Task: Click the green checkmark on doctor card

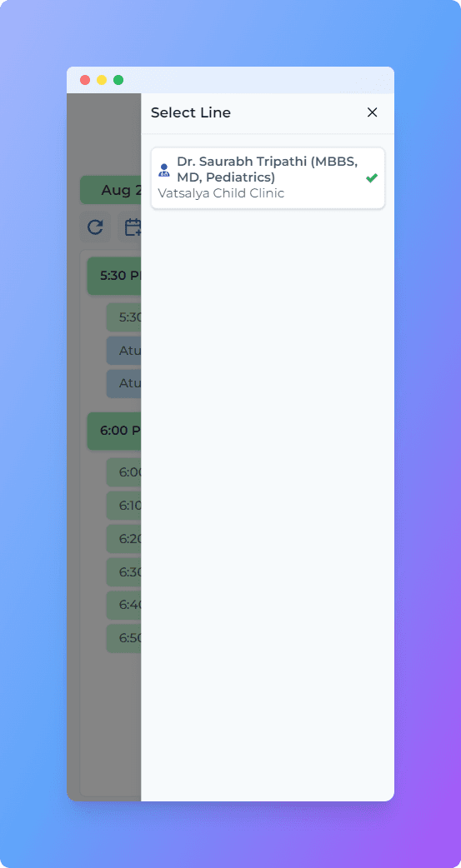Action: (372, 177)
